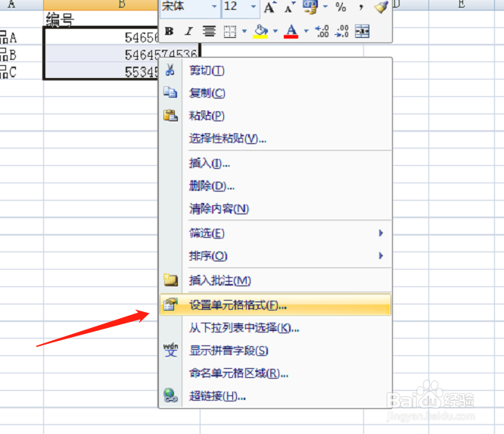The width and height of the screenshot is (504, 434).
Task: Click the center align icon
Action: pyautogui.click(x=209, y=31)
